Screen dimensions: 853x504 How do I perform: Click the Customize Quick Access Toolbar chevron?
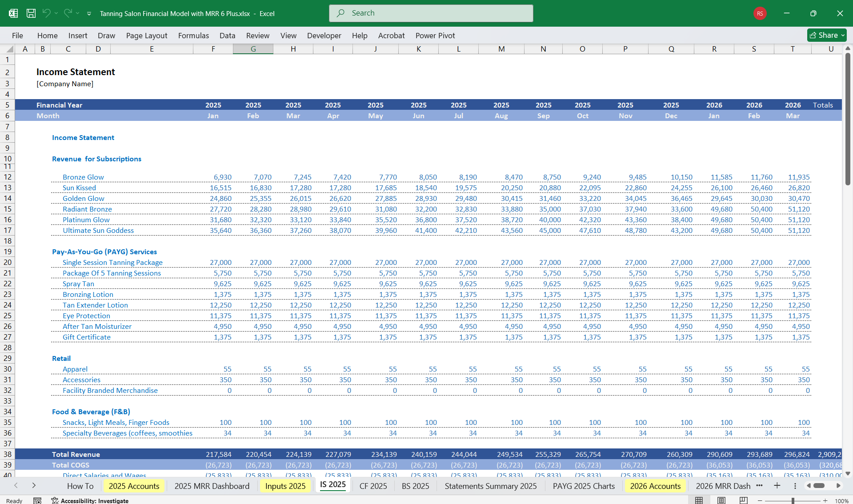pos(89,14)
